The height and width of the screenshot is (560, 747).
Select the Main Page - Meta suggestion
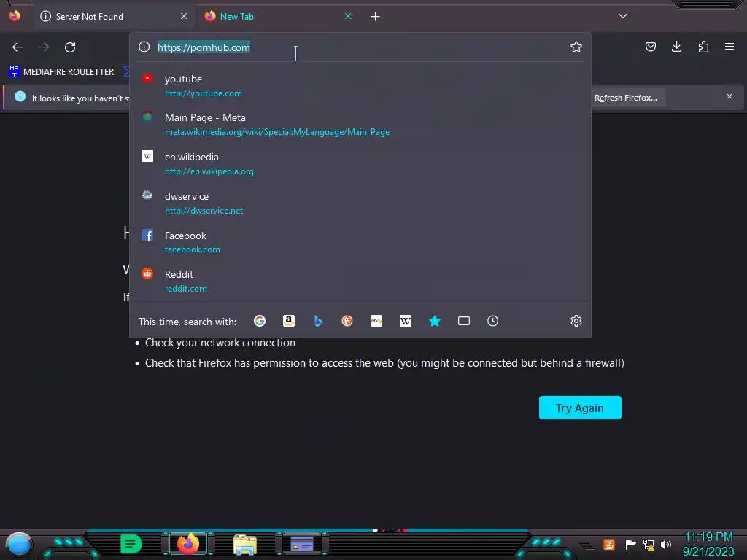(360, 124)
